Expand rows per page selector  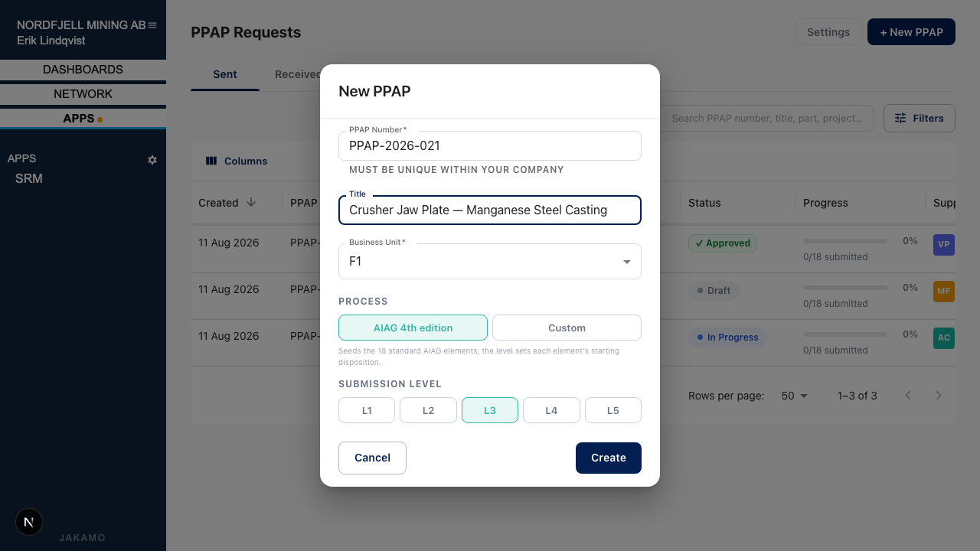click(x=795, y=396)
